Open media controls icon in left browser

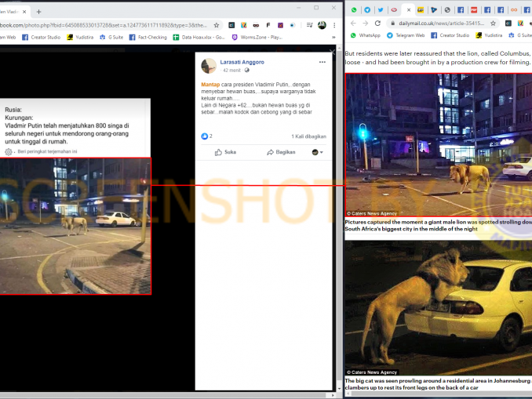[x=309, y=25]
